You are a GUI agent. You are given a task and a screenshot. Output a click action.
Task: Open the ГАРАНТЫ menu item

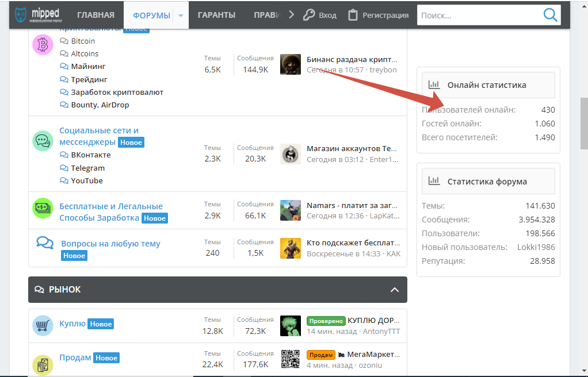216,16
